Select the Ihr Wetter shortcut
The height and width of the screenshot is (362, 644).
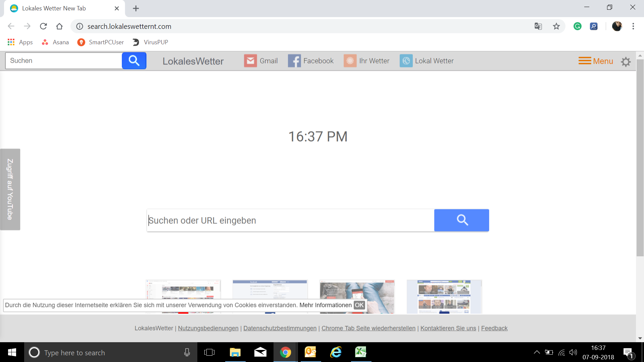[x=367, y=61]
